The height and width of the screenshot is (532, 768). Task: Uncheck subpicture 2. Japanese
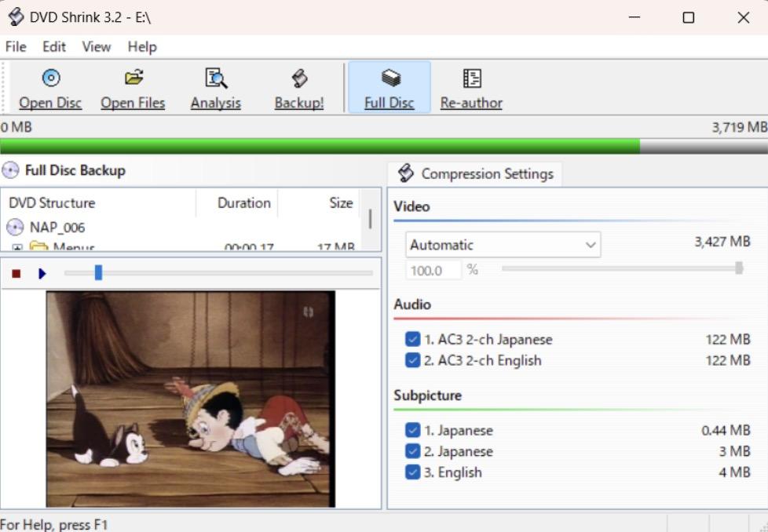coord(412,451)
